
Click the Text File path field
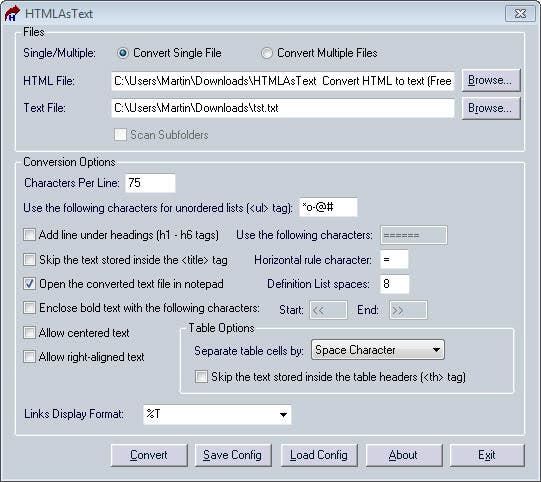click(x=283, y=108)
